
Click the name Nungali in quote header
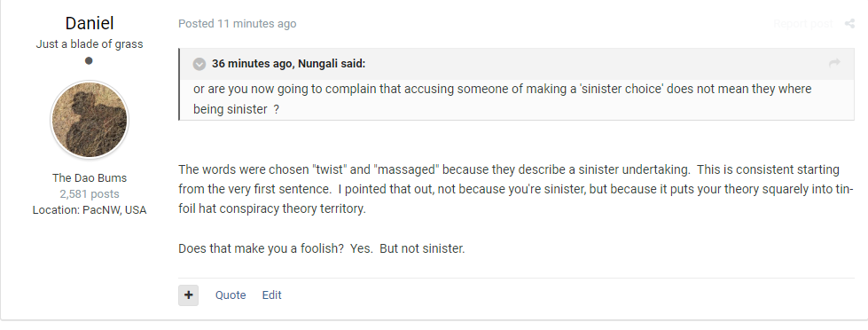point(317,64)
